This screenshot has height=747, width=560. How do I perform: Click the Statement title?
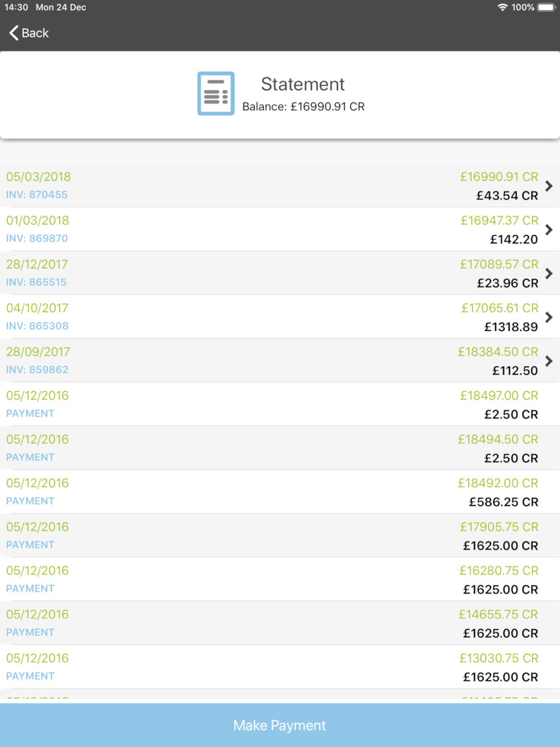tap(302, 84)
